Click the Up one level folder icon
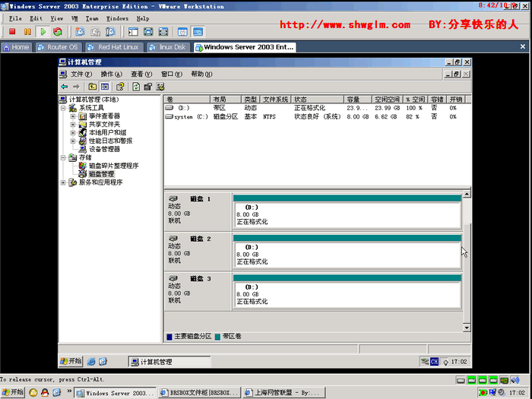Screen dimensions: 532x399 click(x=92, y=87)
